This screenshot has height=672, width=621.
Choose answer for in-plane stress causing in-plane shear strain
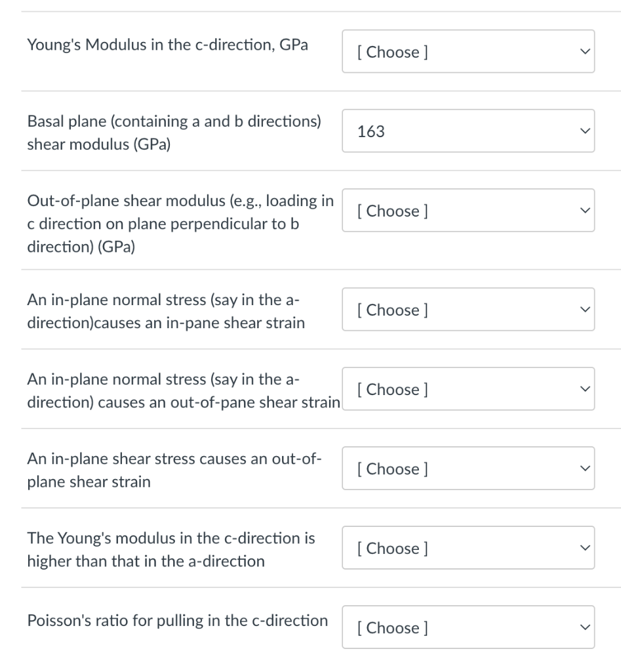click(x=468, y=310)
